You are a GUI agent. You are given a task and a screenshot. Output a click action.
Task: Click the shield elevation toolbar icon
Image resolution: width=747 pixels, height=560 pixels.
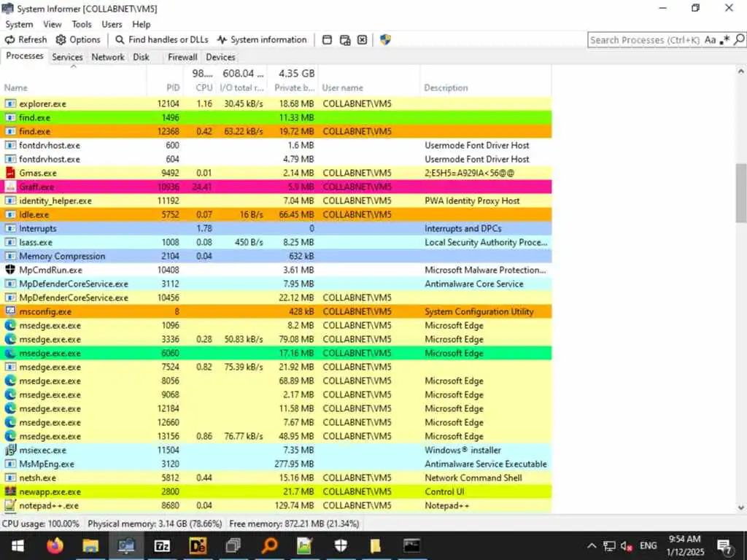point(385,40)
